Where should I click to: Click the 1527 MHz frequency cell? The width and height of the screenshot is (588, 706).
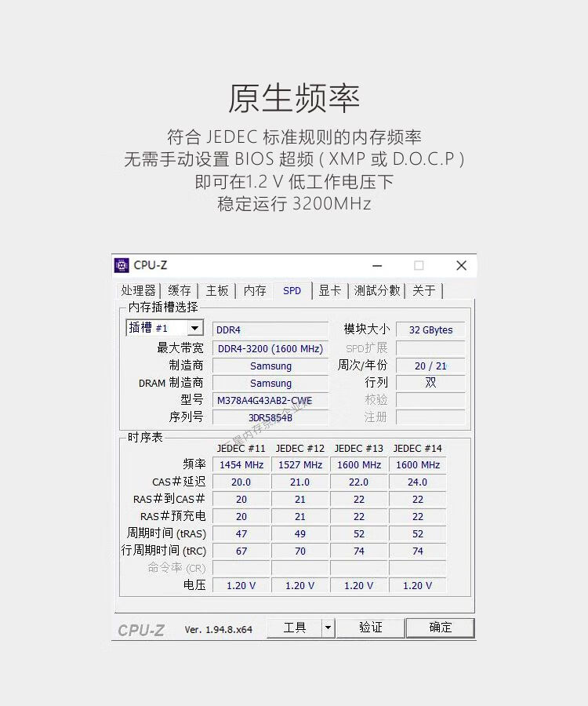[x=300, y=464]
